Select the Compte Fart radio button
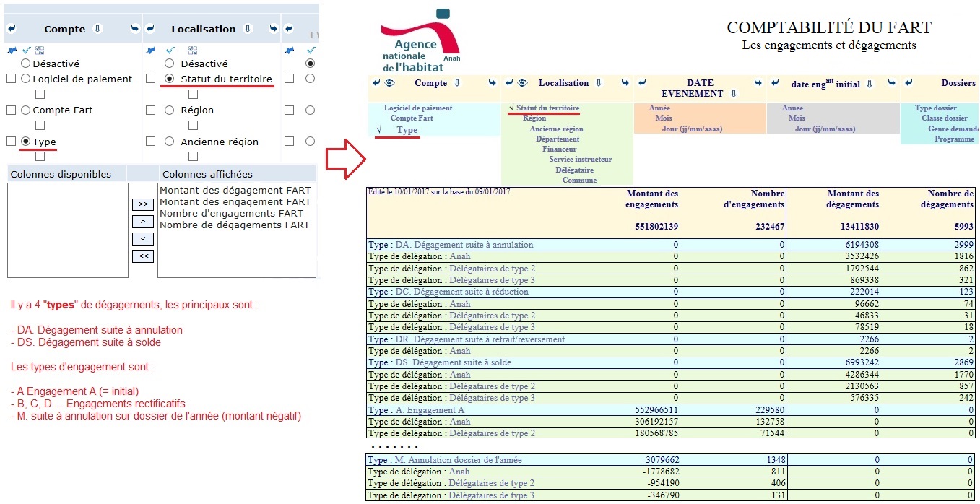980x504 pixels. [26, 110]
